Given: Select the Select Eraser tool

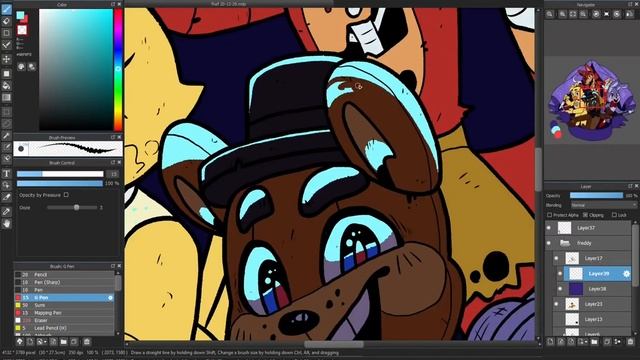Looking at the screenshot, I should point(7,159).
